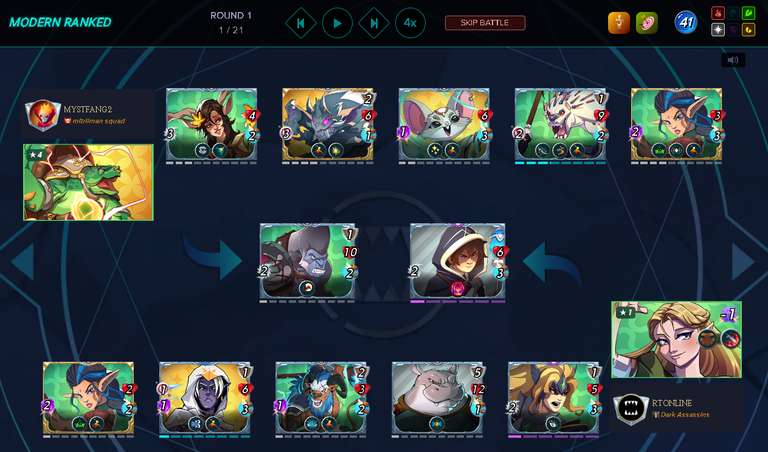Open RTONLINE player profile
This screenshot has height=452, width=768.
(677, 408)
